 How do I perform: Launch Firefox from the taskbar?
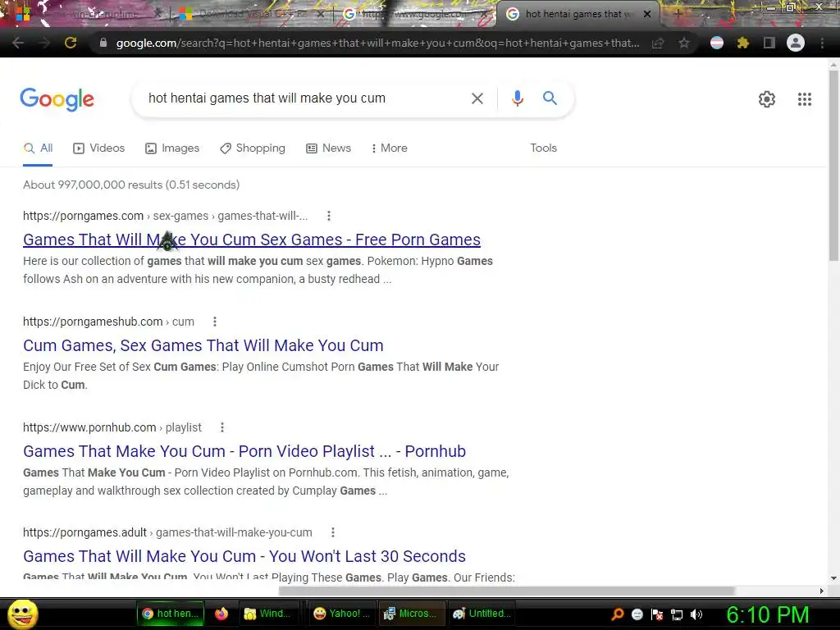(221, 614)
